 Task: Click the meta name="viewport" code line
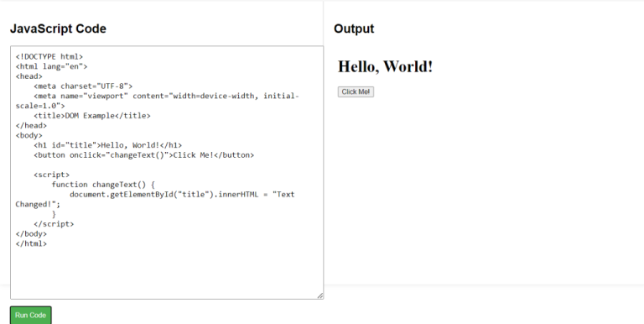[x=166, y=97]
